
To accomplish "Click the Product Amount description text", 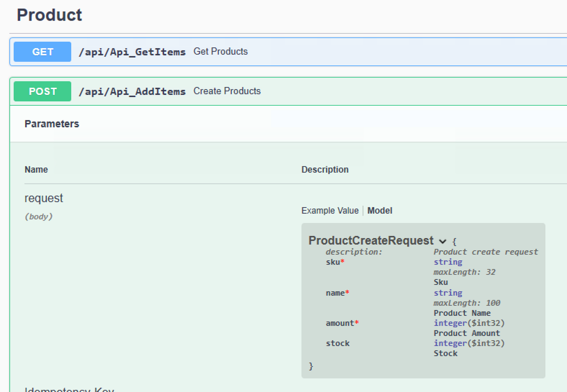I will coord(467,333).
